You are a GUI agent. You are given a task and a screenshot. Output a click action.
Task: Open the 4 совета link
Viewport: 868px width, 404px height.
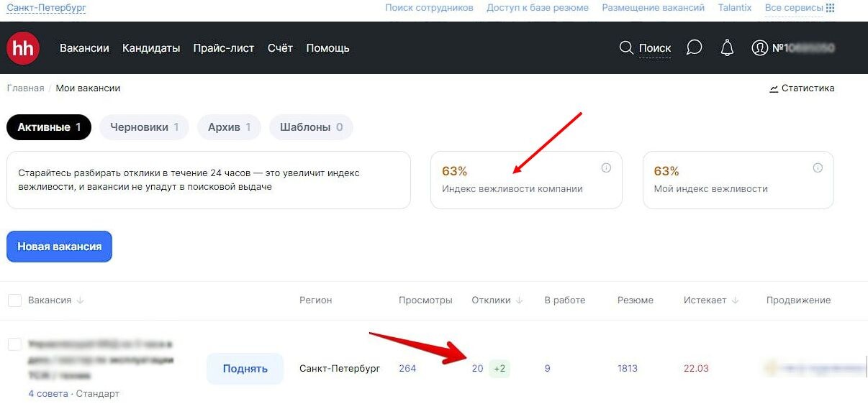(x=48, y=394)
